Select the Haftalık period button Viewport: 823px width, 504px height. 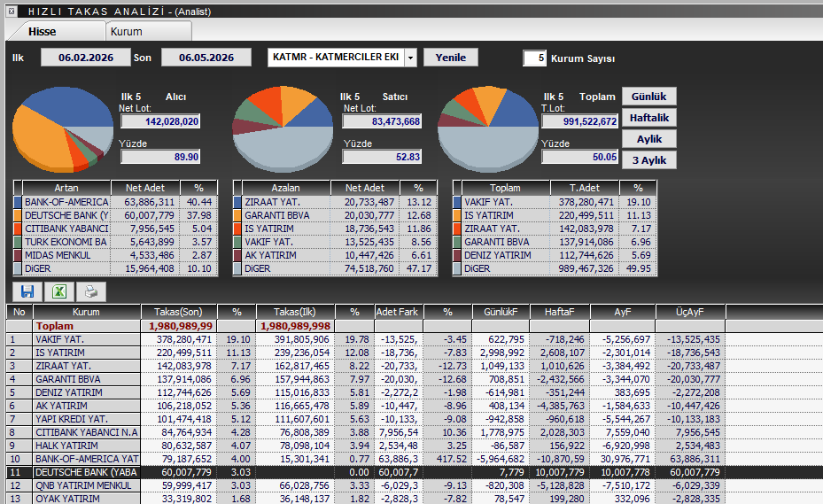pyautogui.click(x=648, y=118)
